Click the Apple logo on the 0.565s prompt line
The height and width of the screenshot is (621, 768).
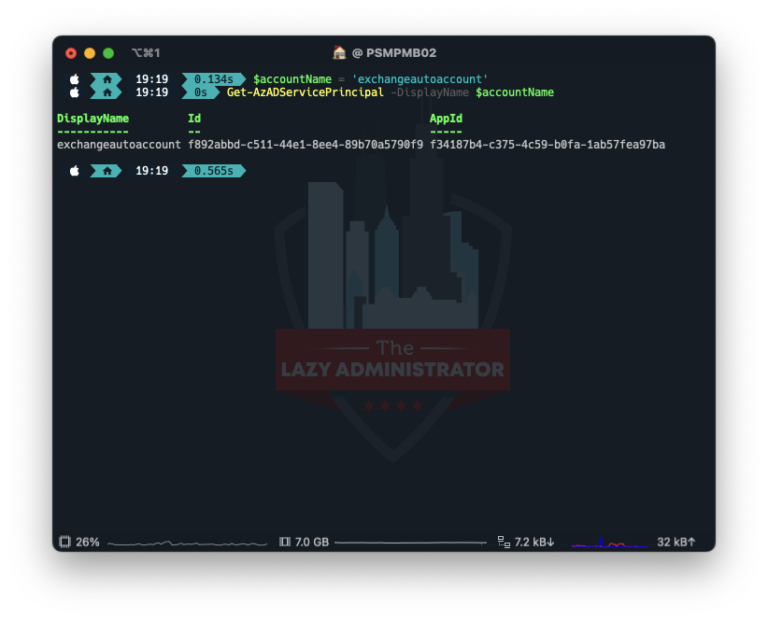(x=74, y=170)
